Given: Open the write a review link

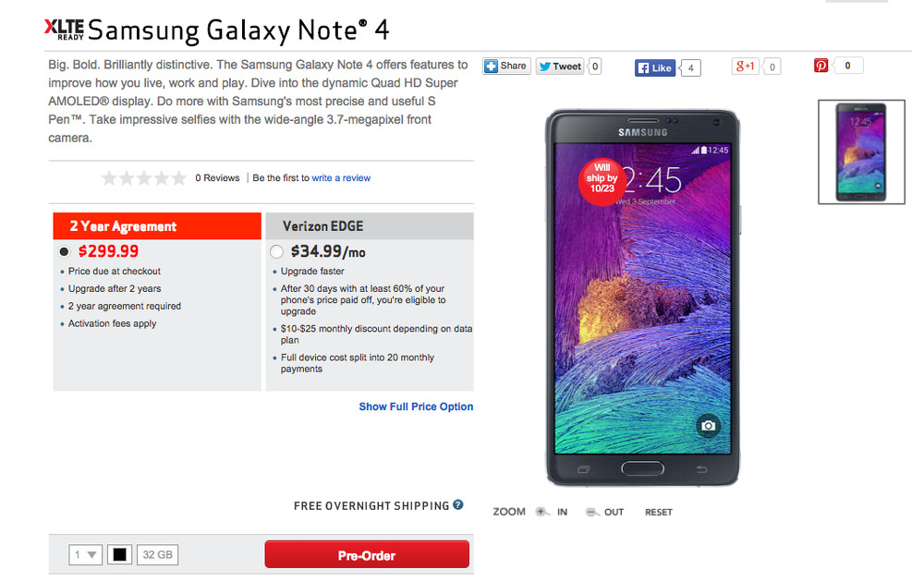Looking at the screenshot, I should pyautogui.click(x=341, y=178).
